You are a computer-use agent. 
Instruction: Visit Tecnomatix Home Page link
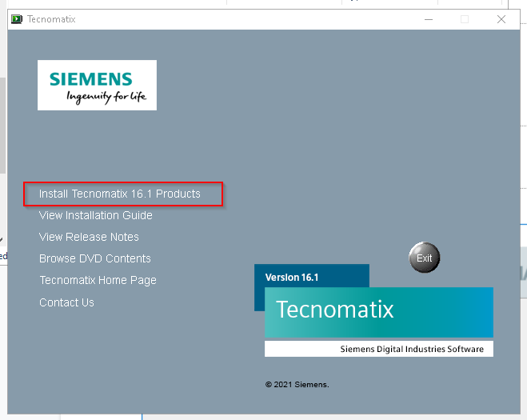click(x=98, y=281)
